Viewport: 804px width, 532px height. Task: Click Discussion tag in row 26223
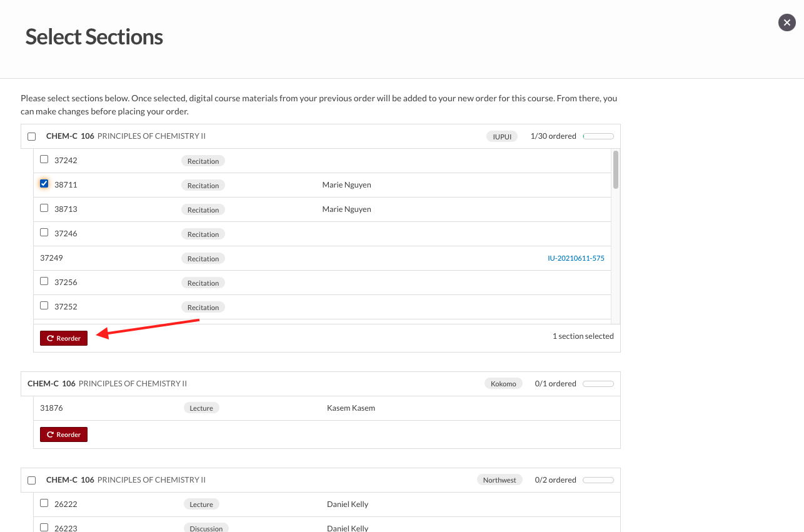[206, 528]
